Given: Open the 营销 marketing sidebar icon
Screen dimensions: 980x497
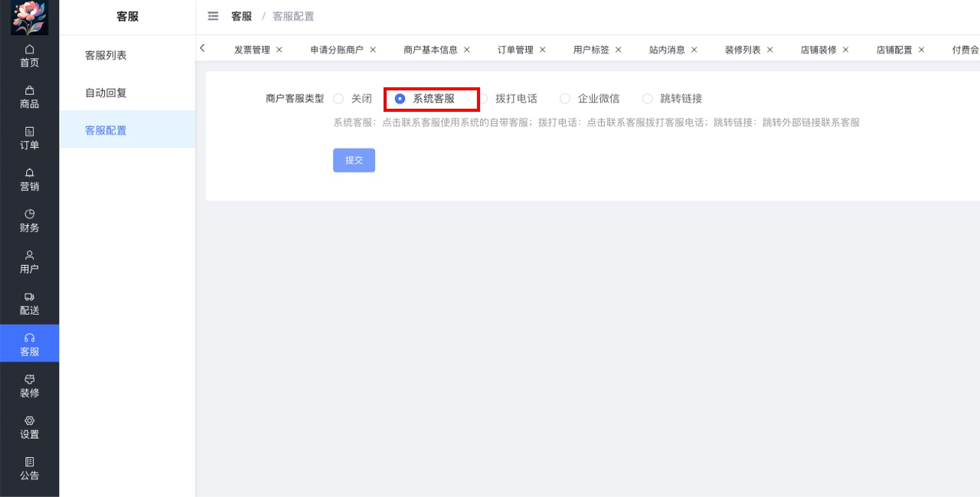Looking at the screenshot, I should coord(29,180).
